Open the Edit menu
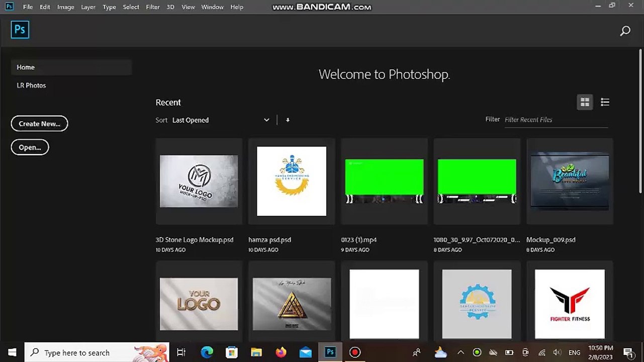 click(45, 7)
